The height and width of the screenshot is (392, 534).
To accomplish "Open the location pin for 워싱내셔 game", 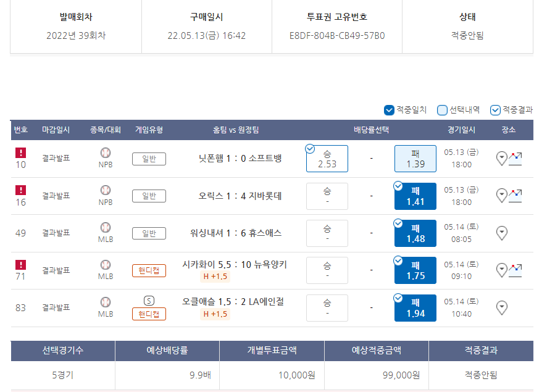I will pos(502,233).
